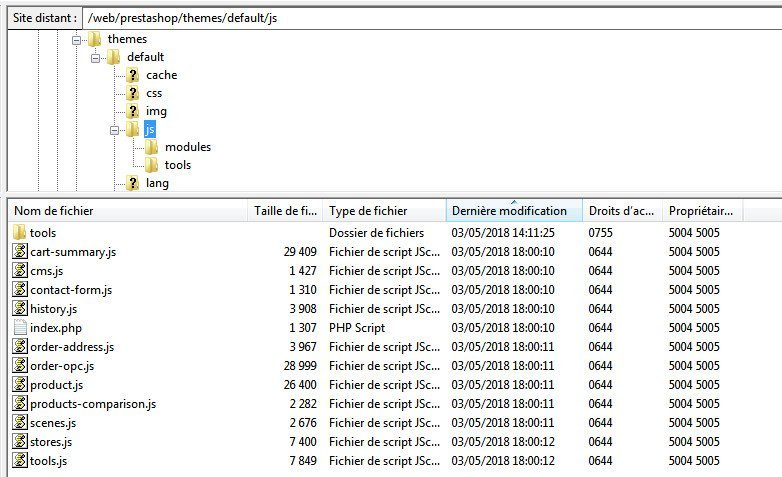Select the cache tree item label

coord(162,75)
